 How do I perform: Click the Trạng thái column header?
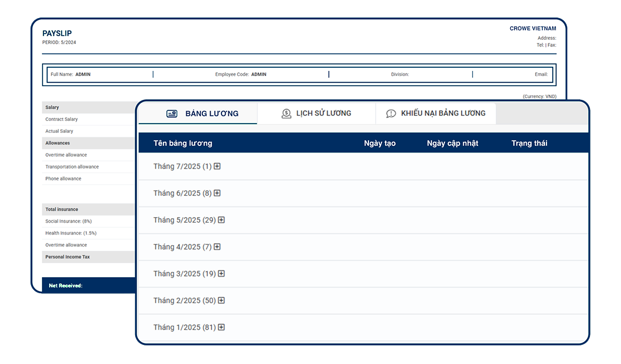pos(529,143)
